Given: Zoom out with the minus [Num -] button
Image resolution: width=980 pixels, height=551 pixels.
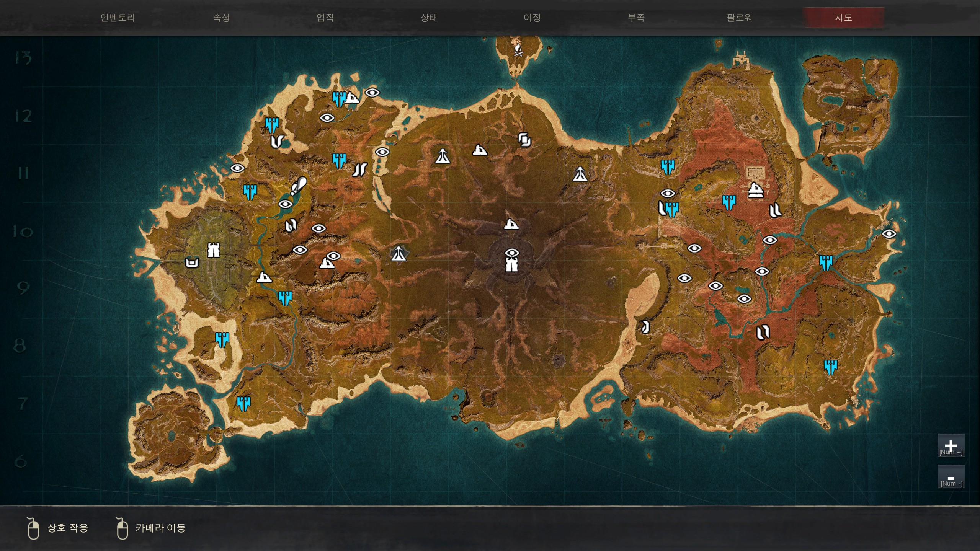Looking at the screenshot, I should (951, 477).
